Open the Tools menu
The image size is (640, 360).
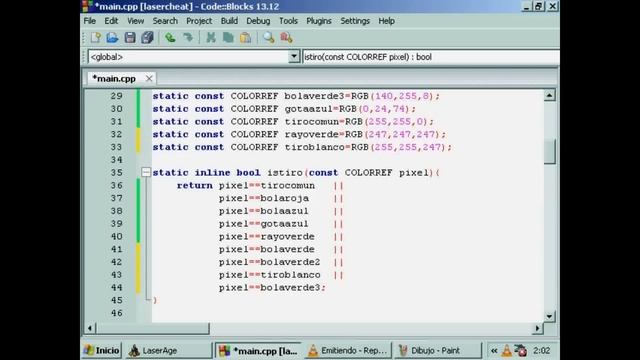click(x=288, y=21)
